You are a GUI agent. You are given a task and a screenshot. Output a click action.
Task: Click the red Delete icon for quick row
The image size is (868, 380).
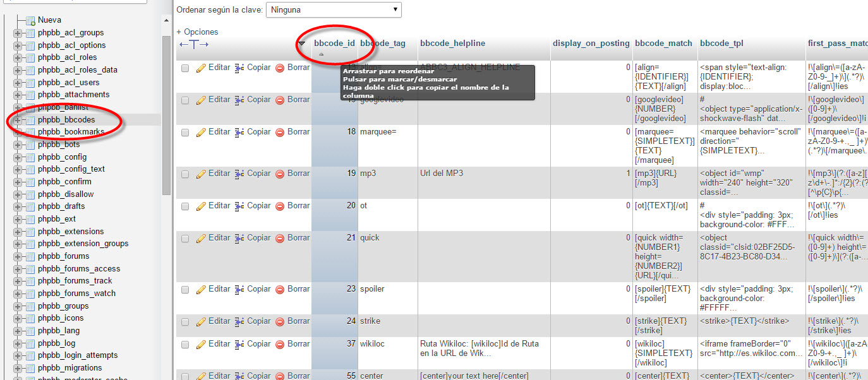(280, 238)
